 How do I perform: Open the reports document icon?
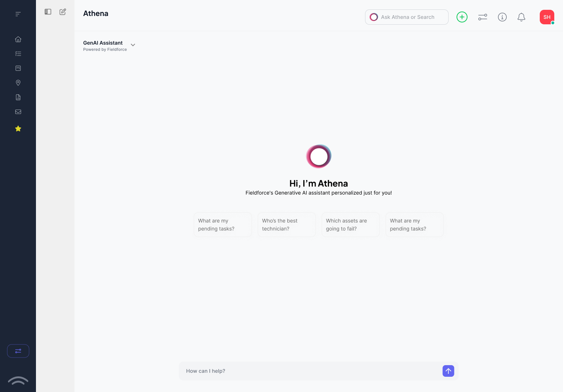[x=18, y=97]
